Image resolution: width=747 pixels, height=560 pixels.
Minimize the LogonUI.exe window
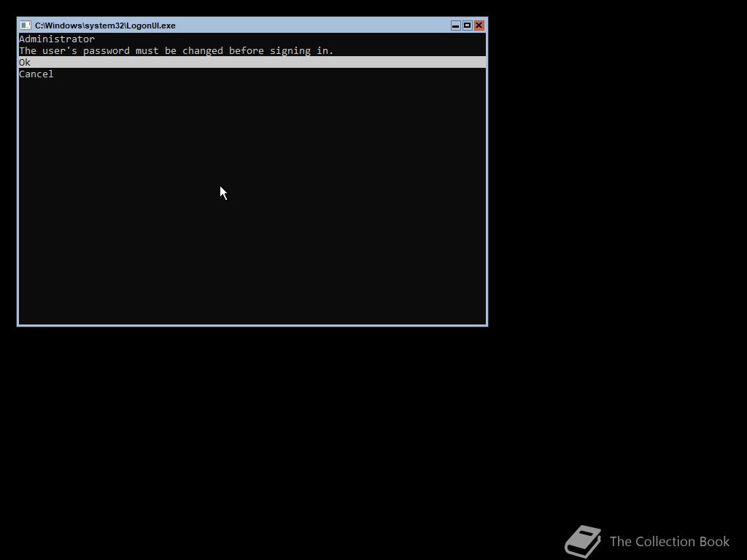point(455,26)
